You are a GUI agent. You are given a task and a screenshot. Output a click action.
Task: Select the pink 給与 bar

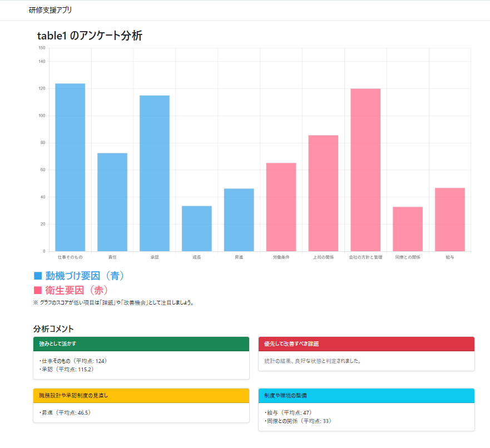tap(450, 220)
